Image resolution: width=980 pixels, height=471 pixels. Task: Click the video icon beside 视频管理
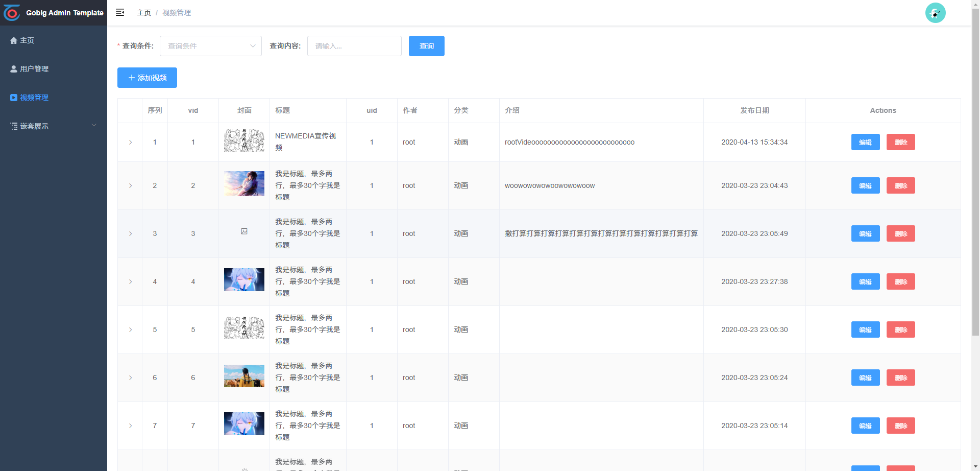(x=13, y=97)
